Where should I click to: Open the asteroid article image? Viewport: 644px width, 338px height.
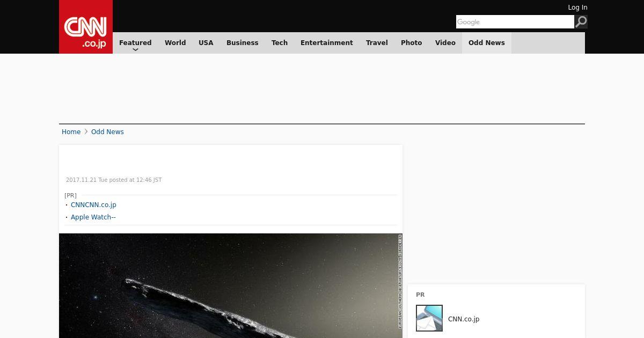[x=231, y=285]
